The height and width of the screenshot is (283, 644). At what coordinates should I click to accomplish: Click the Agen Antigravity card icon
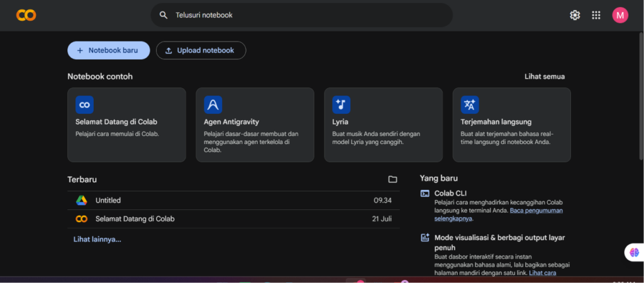pyautogui.click(x=213, y=105)
